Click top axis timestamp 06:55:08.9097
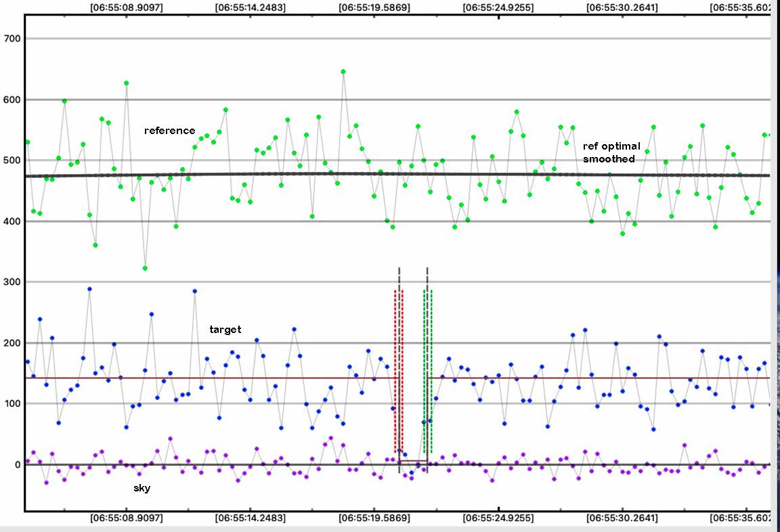 (x=125, y=8)
